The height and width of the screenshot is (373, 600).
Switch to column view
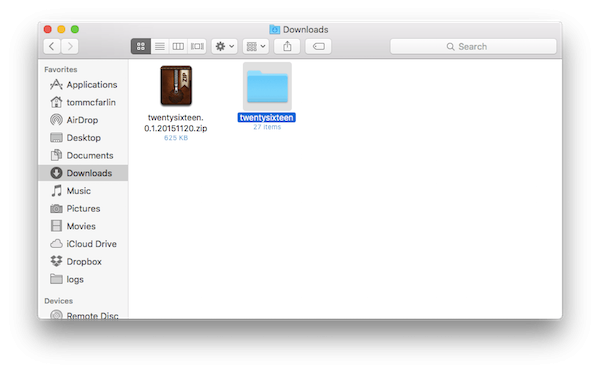tap(178, 46)
